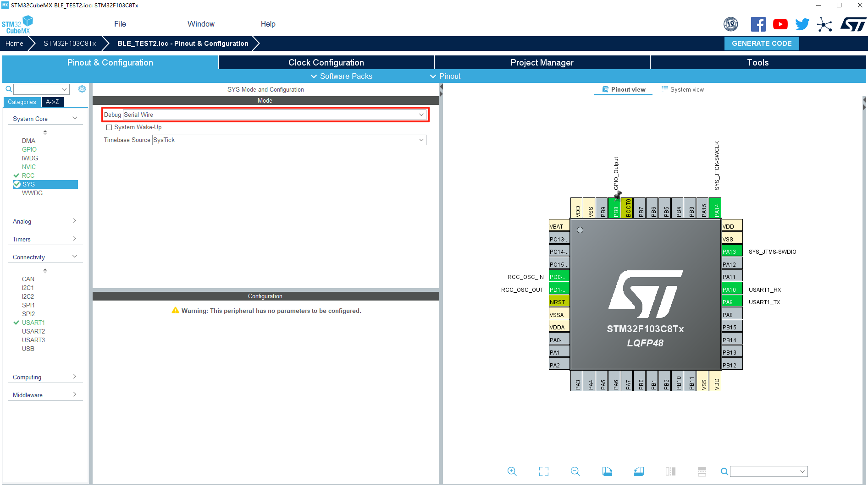Click the split horizontal view icon
868x487 pixels.
point(702,471)
